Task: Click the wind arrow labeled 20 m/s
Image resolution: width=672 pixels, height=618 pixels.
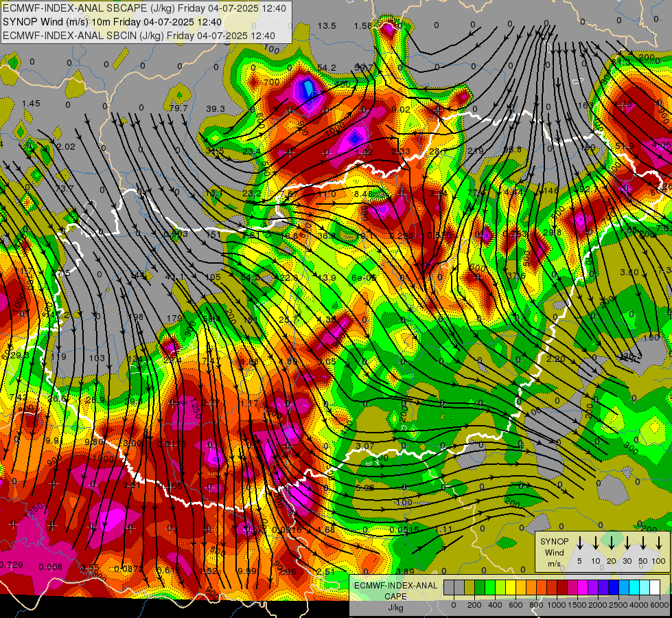Action: (x=611, y=543)
